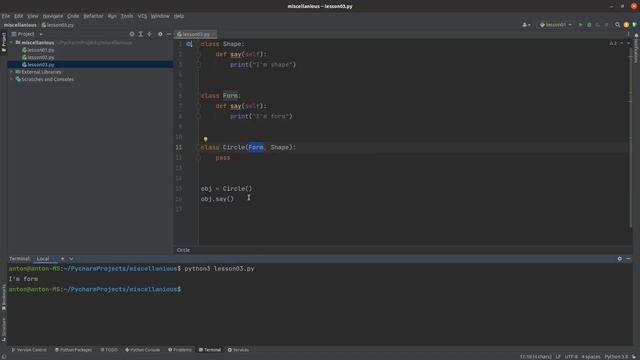Open the VCS menu

coord(142,16)
